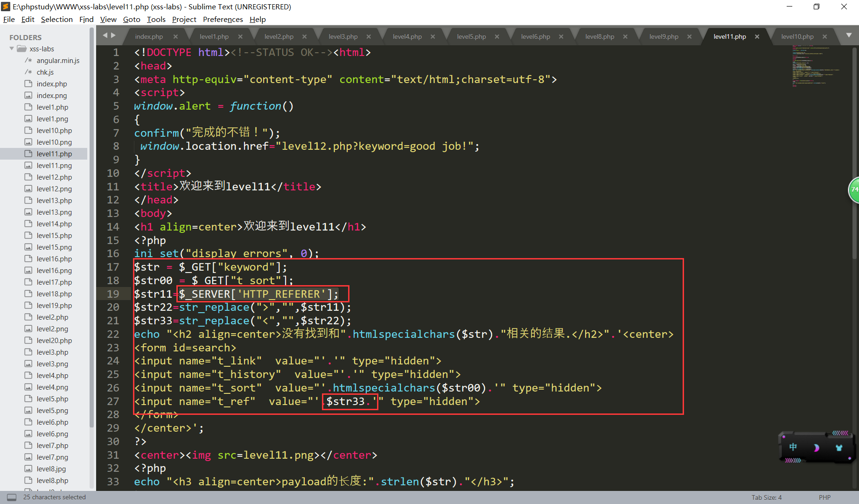Close the index.php tab
Image resolution: width=859 pixels, height=504 pixels.
(x=175, y=36)
